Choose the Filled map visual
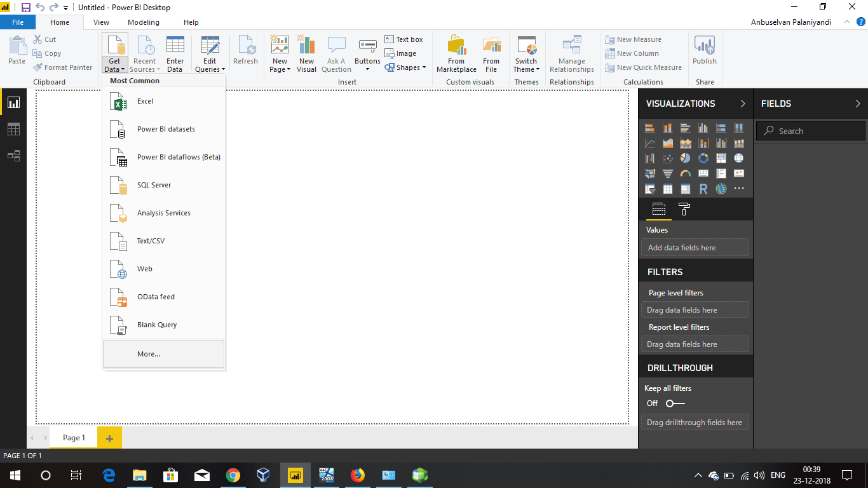The width and height of the screenshot is (868, 488). coord(650,173)
